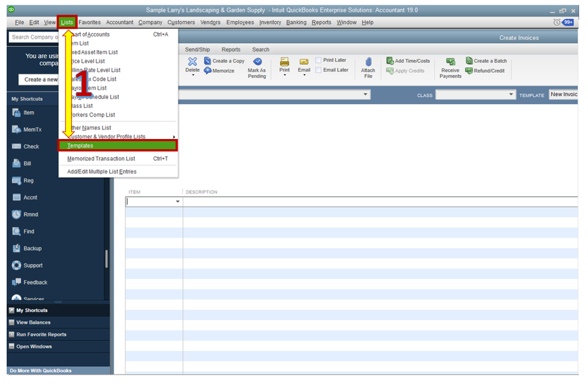Click the Memorize icon
This screenshot has width=588, height=384.
(x=208, y=71)
